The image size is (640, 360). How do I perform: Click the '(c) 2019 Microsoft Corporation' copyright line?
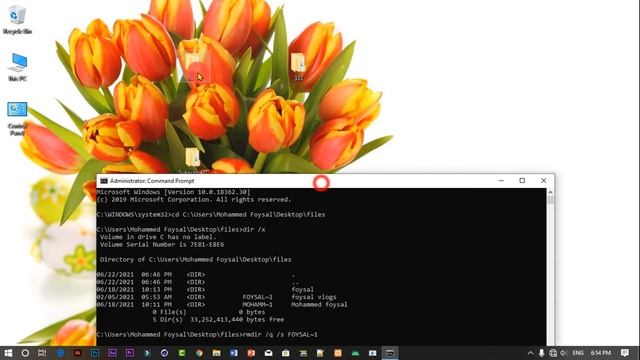point(194,200)
